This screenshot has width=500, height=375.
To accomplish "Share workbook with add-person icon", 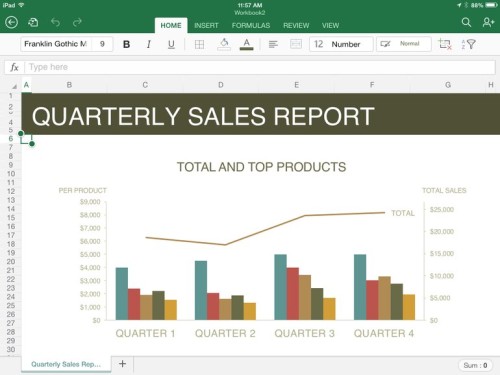I will point(488,22).
